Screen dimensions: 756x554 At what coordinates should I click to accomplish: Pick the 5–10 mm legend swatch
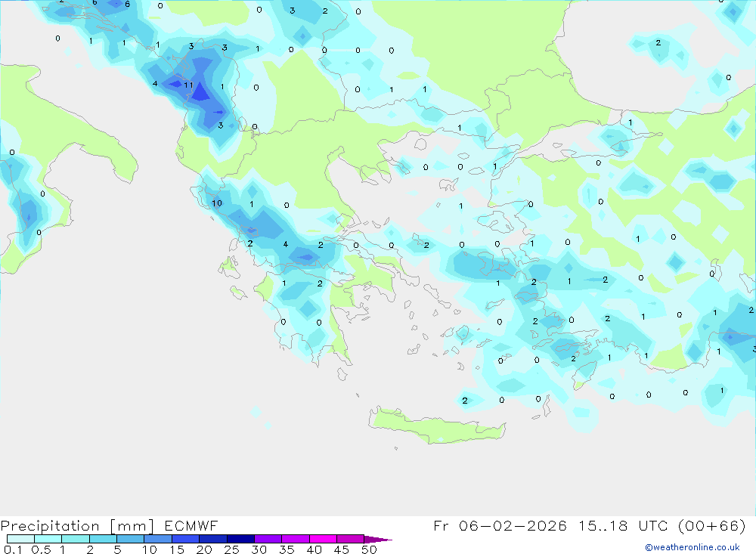click(x=130, y=539)
